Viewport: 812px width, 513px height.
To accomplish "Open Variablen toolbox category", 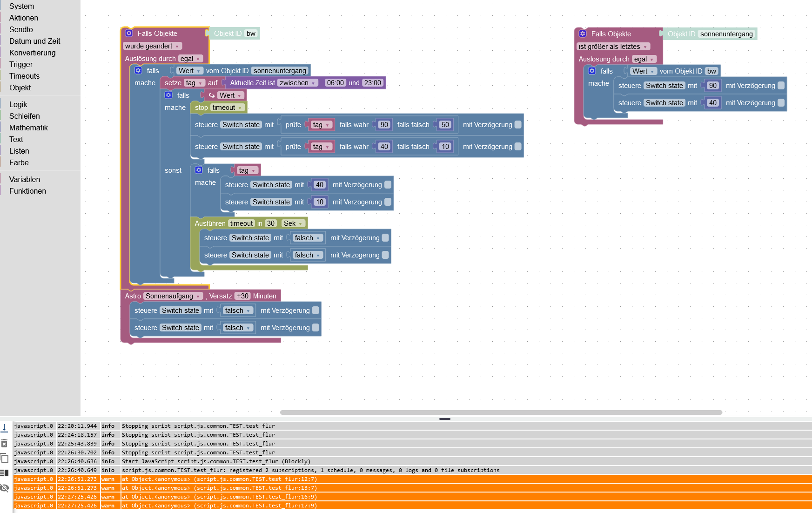I will [25, 179].
